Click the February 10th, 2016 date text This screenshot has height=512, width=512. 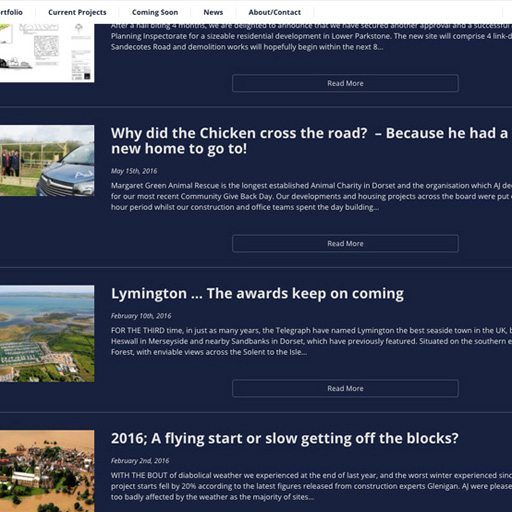point(141,316)
